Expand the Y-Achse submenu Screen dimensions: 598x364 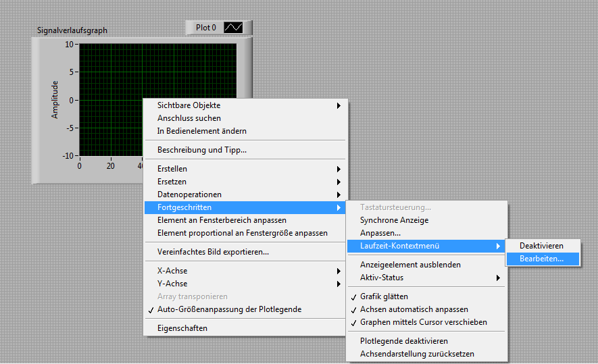click(245, 284)
